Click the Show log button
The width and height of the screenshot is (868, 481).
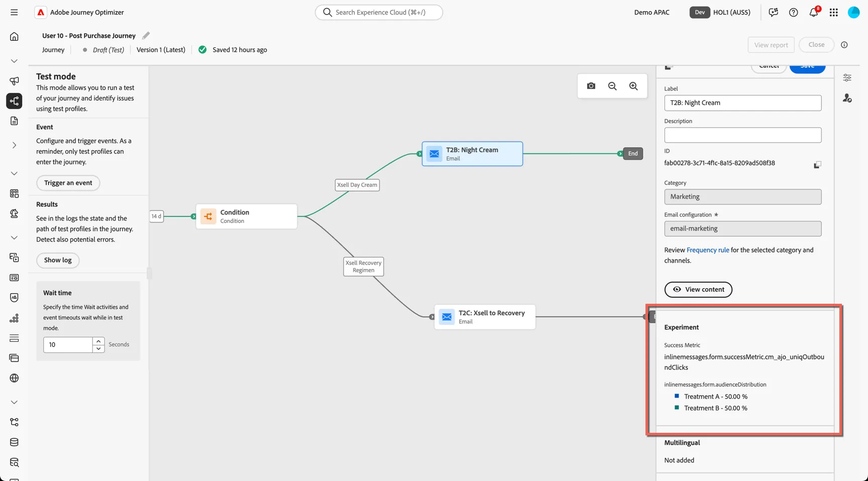tap(58, 260)
